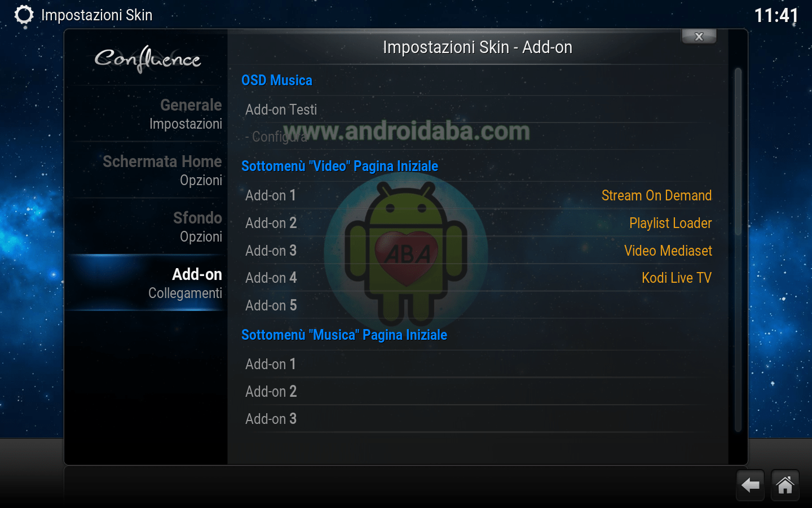
Task: Go to the Kodi home screen icon
Action: tap(785, 485)
